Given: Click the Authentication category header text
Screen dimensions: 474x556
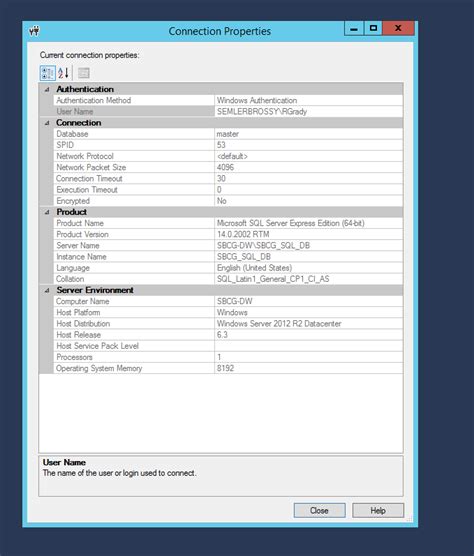Looking at the screenshot, I should point(85,89).
